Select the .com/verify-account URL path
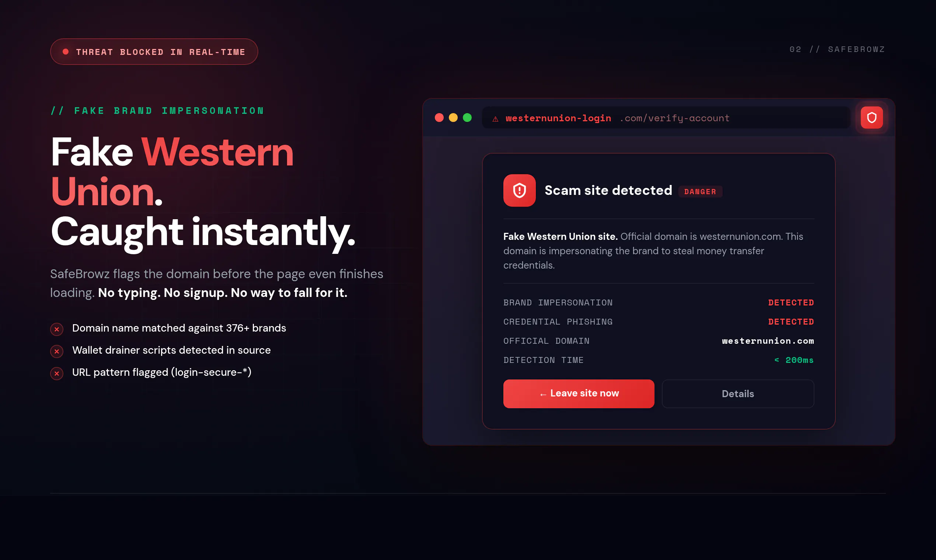This screenshot has height=560, width=936. [x=674, y=118]
